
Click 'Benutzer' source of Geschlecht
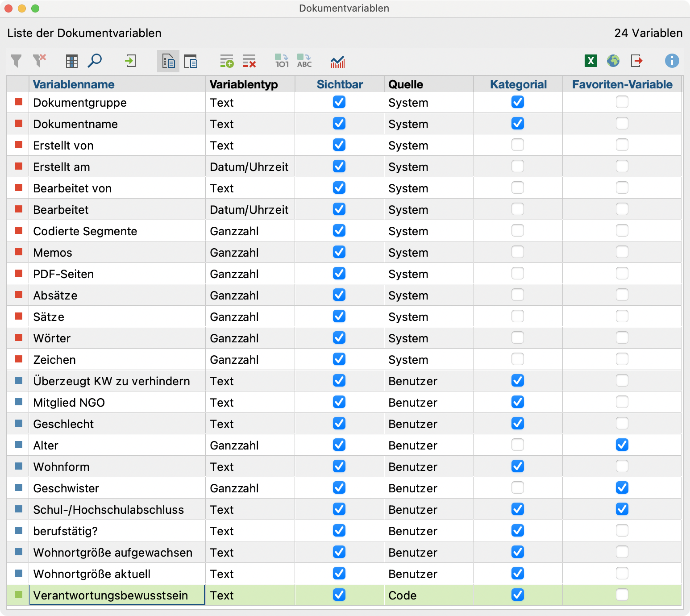point(413,424)
